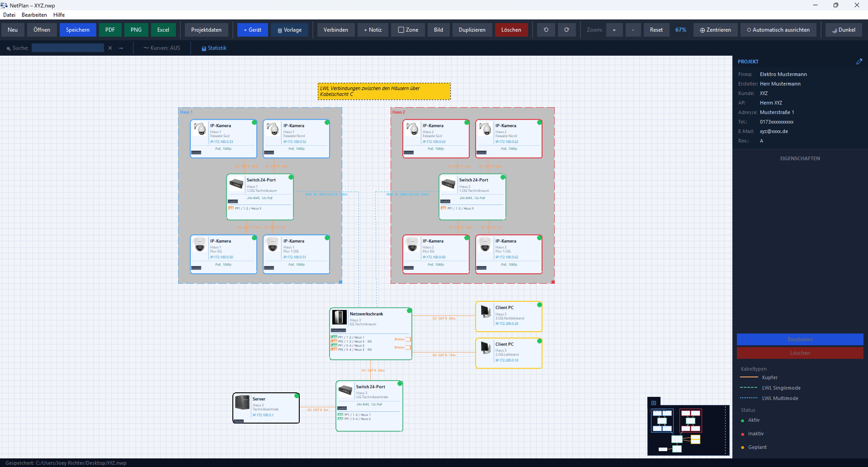Image resolution: width=868 pixels, height=467 pixels.
Task: Switch to Dunkel theme
Action: point(843,30)
